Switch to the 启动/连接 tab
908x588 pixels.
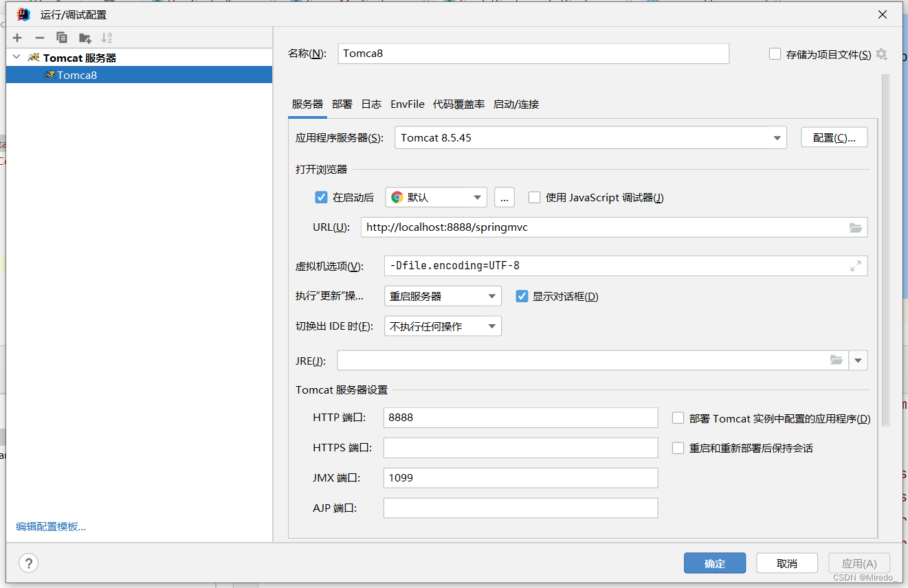click(x=516, y=104)
